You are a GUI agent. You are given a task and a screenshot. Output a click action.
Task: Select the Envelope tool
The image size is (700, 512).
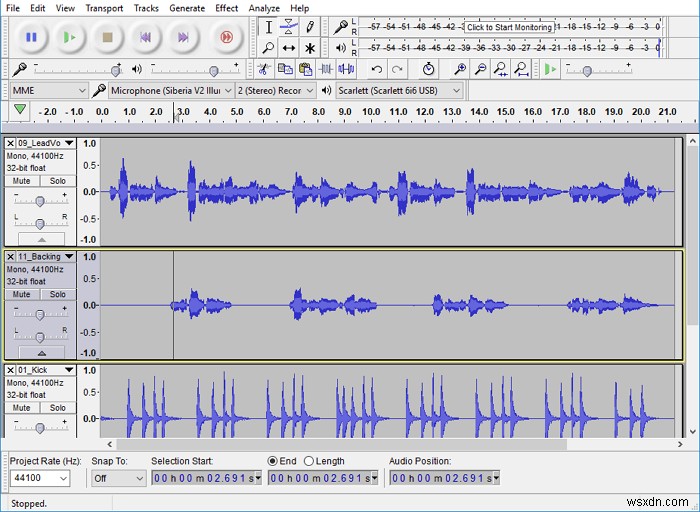[289, 27]
